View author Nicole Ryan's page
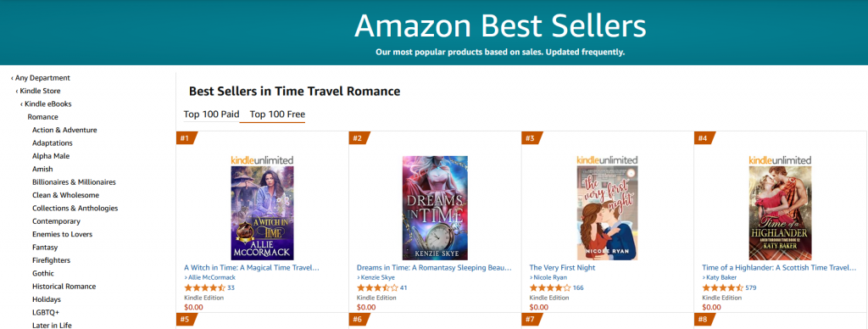 click(x=548, y=277)
